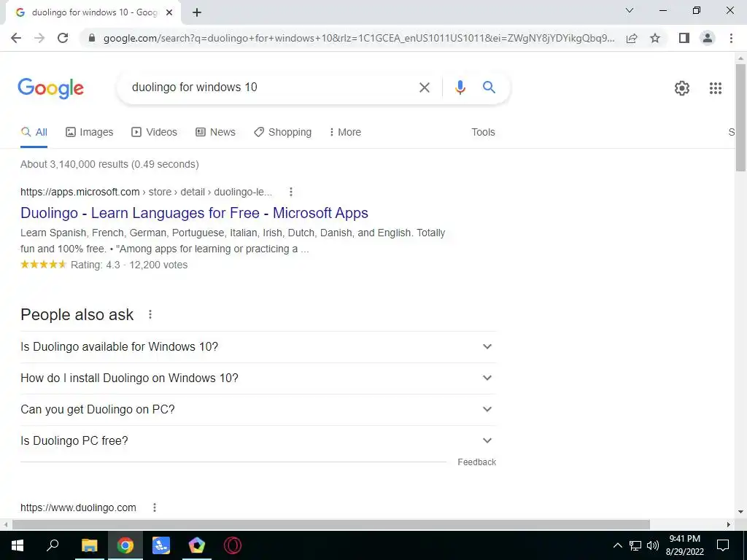Image resolution: width=747 pixels, height=560 pixels.
Task: Click the apps.microsoft.com result URL
Action: point(146,192)
